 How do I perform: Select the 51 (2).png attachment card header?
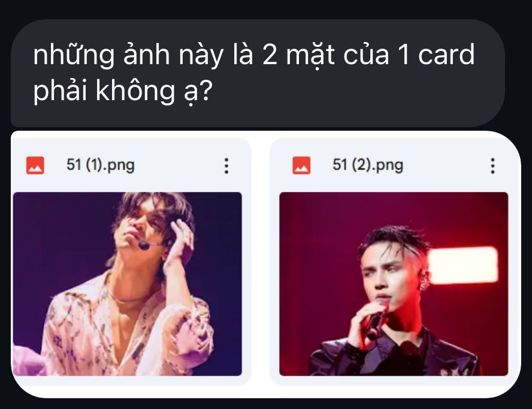[395, 166]
